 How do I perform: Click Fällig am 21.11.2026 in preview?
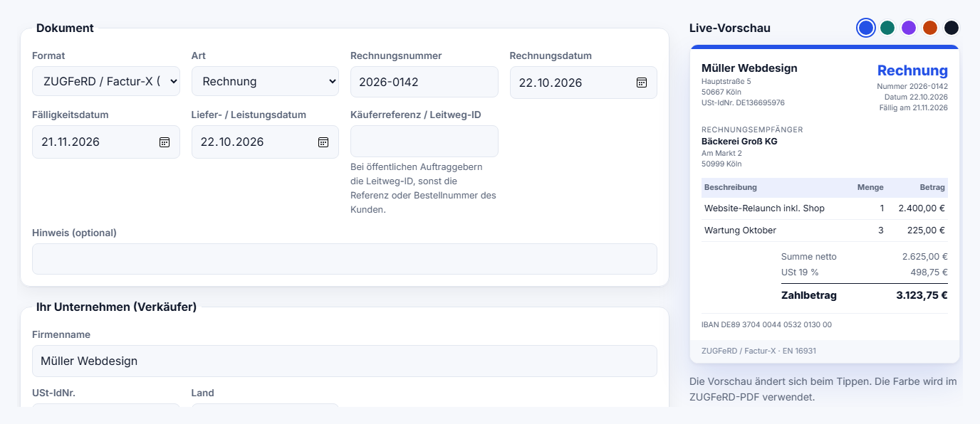click(914, 107)
